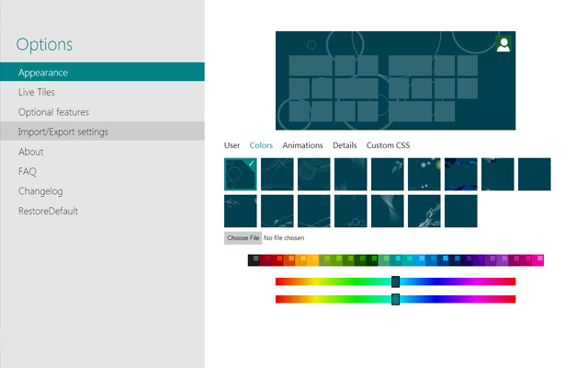Switch to the User tab
Image resolution: width=588 pixels, height=368 pixels.
tap(232, 145)
